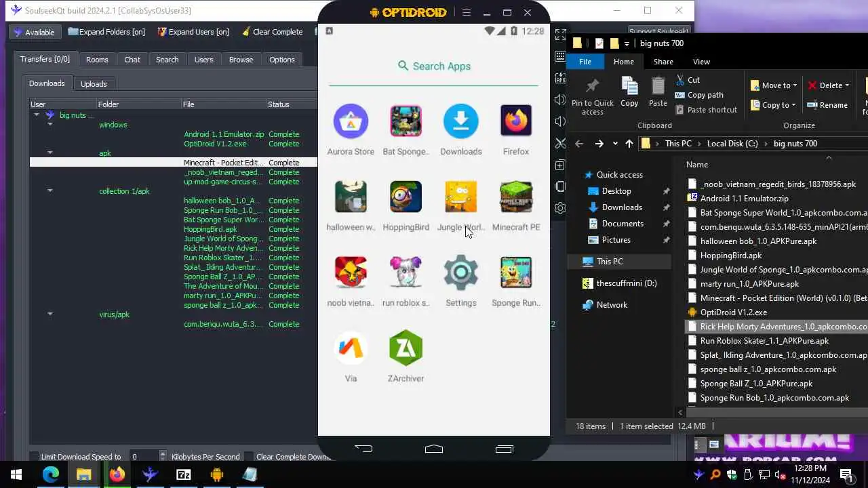Launch Minecraft PE app

516,197
